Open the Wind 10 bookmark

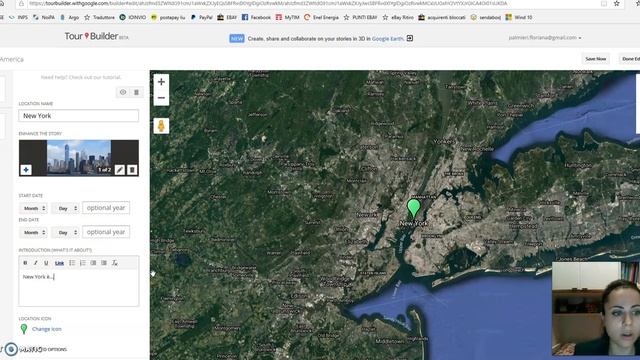point(519,18)
